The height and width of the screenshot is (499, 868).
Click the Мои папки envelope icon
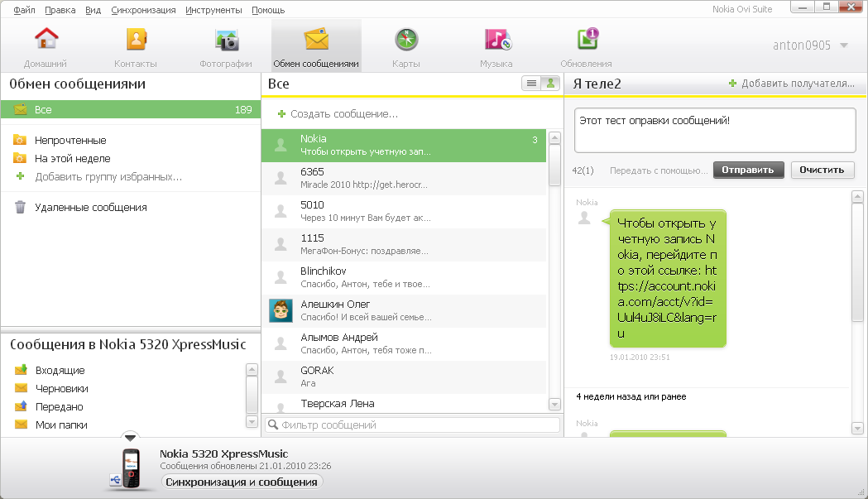21,425
